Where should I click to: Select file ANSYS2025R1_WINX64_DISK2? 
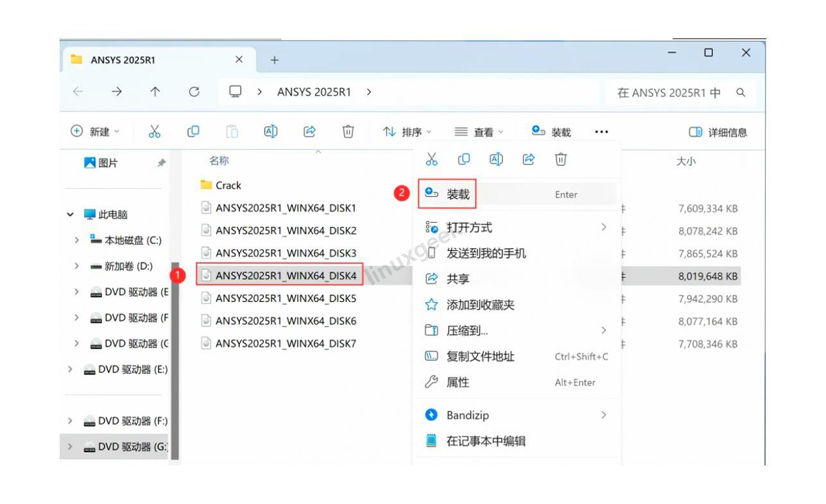279,230
